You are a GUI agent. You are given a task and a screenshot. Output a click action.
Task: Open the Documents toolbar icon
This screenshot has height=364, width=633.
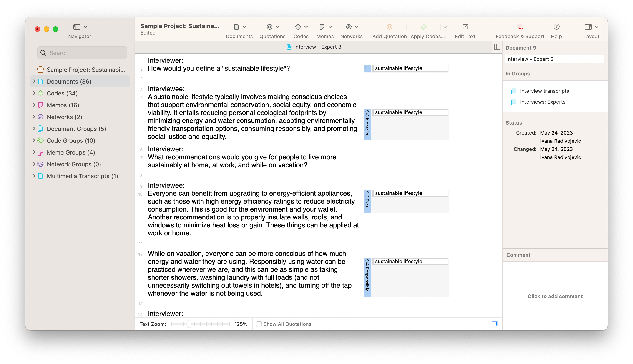[236, 27]
